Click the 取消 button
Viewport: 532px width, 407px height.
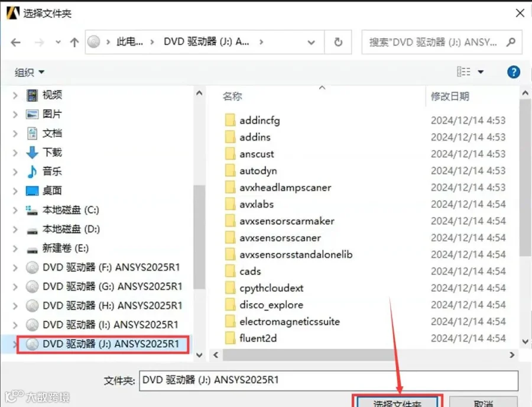click(483, 402)
